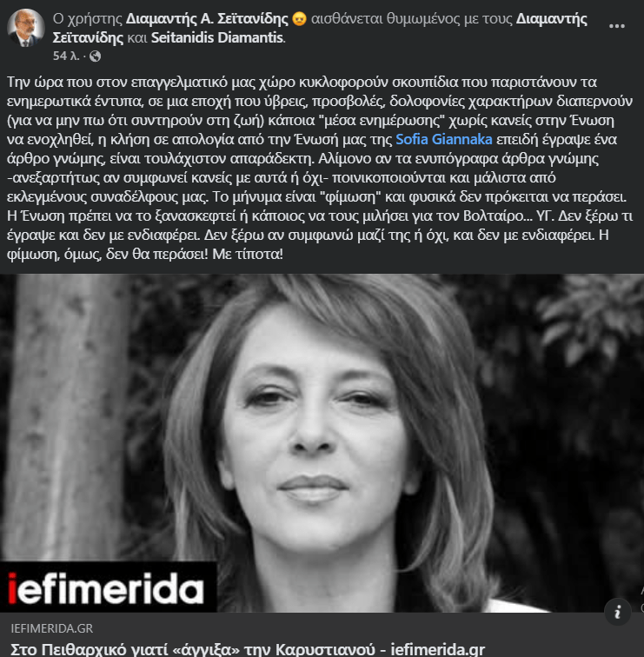The image size is (644, 657).
Task: Click the tree trunk area of preview photo
Action: 63,419
